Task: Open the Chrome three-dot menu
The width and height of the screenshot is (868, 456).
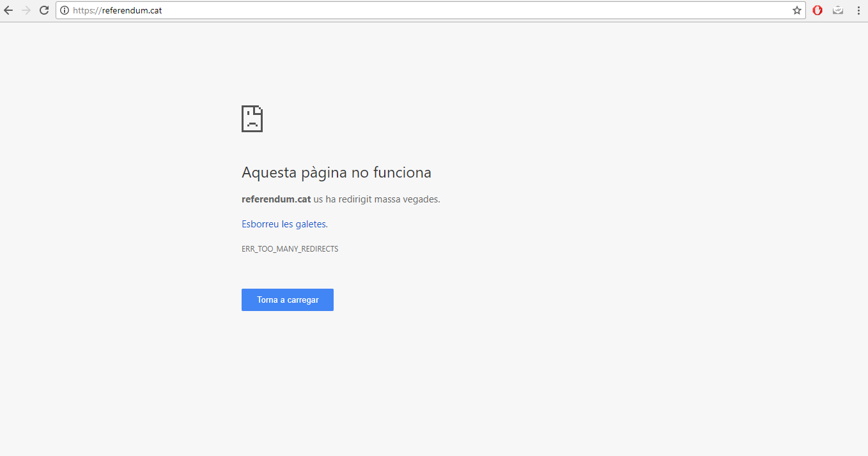Action: pos(858,10)
